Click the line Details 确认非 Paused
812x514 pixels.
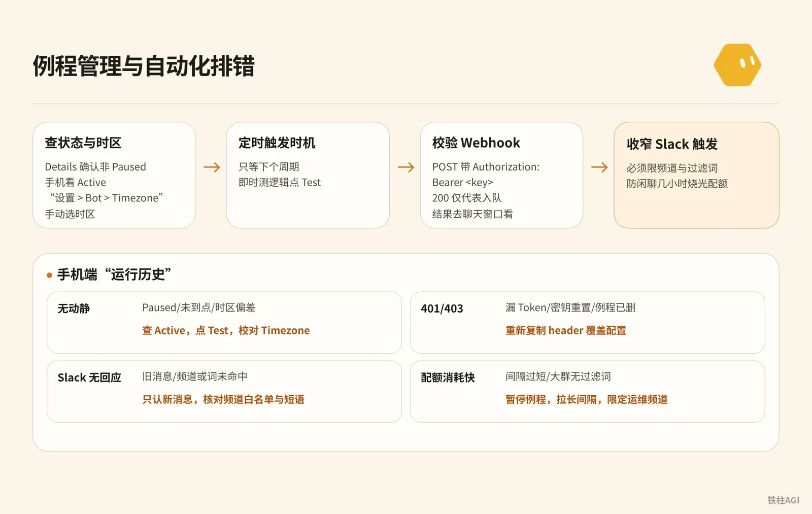(x=95, y=167)
